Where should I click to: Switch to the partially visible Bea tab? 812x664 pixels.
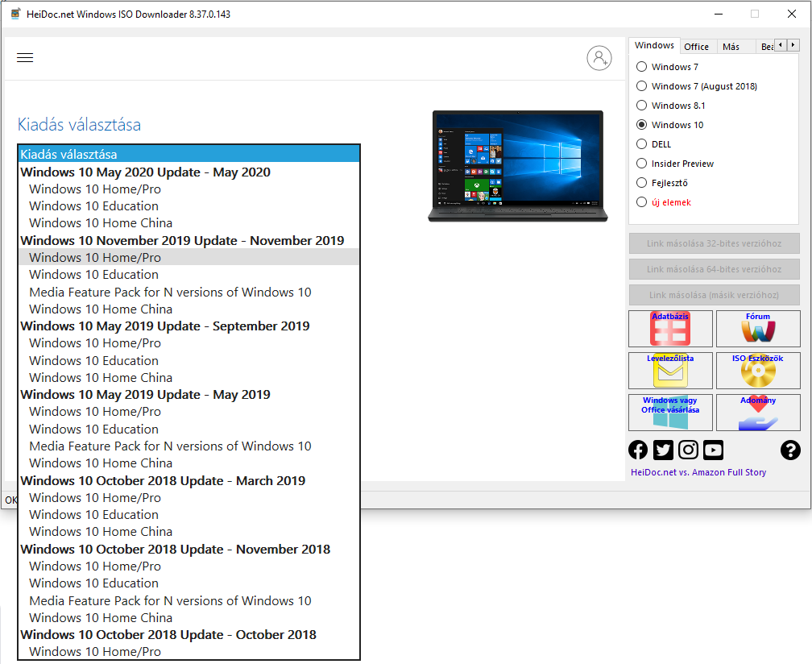pyautogui.click(x=766, y=47)
